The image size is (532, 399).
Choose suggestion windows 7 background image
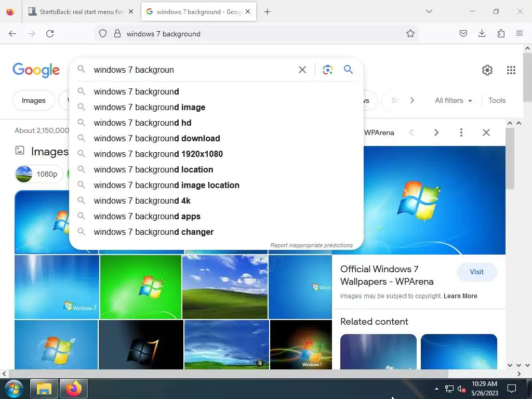point(217,107)
